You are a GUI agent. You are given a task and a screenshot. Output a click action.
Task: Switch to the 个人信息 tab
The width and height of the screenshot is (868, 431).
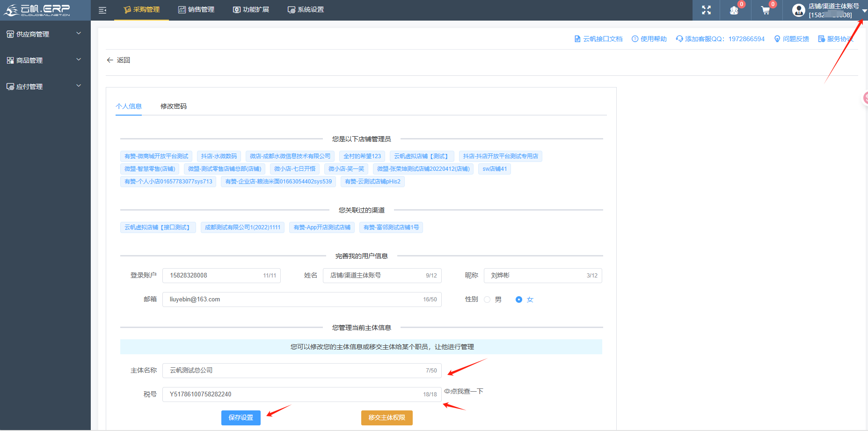click(129, 106)
